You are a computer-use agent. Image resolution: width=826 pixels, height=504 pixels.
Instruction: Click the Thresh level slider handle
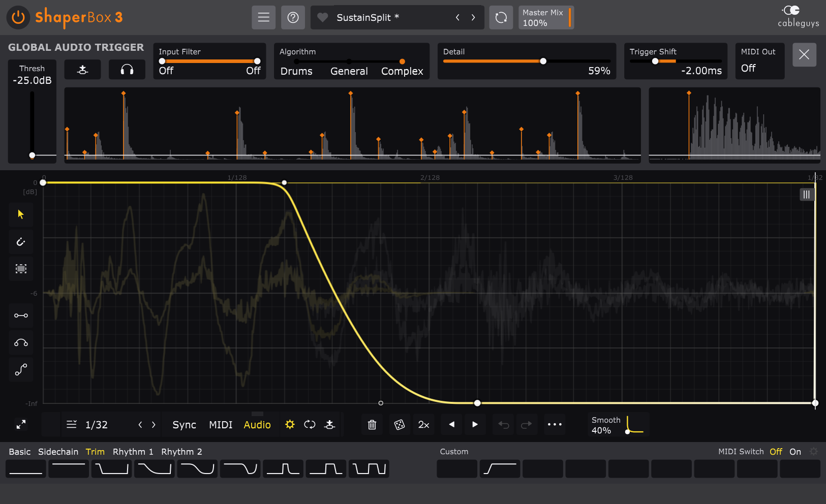pyautogui.click(x=32, y=155)
